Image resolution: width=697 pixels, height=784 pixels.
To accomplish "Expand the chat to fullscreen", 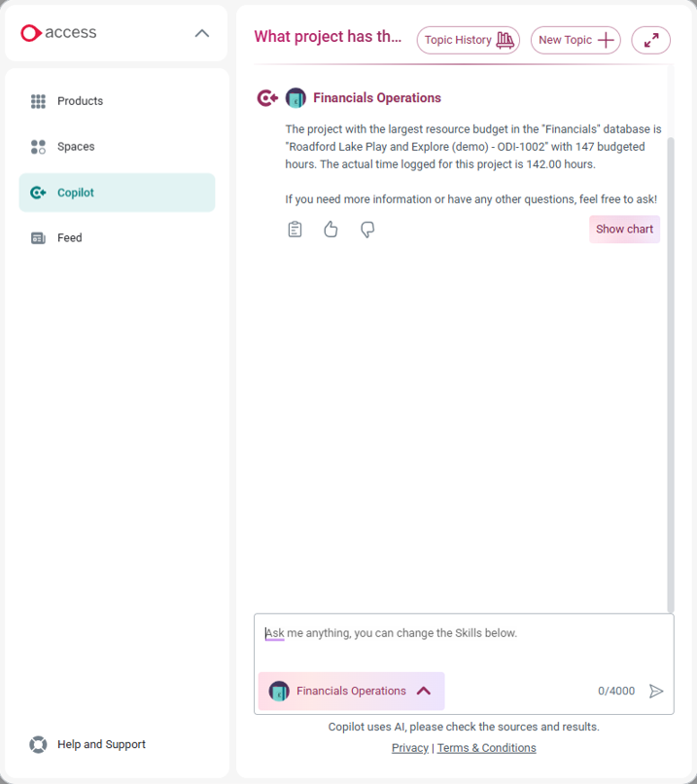I will pos(650,40).
